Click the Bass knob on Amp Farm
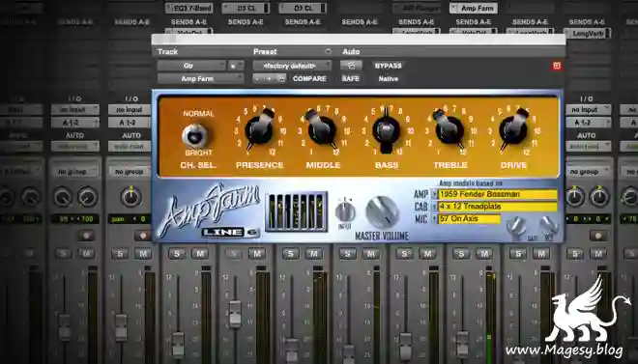 tap(386, 129)
